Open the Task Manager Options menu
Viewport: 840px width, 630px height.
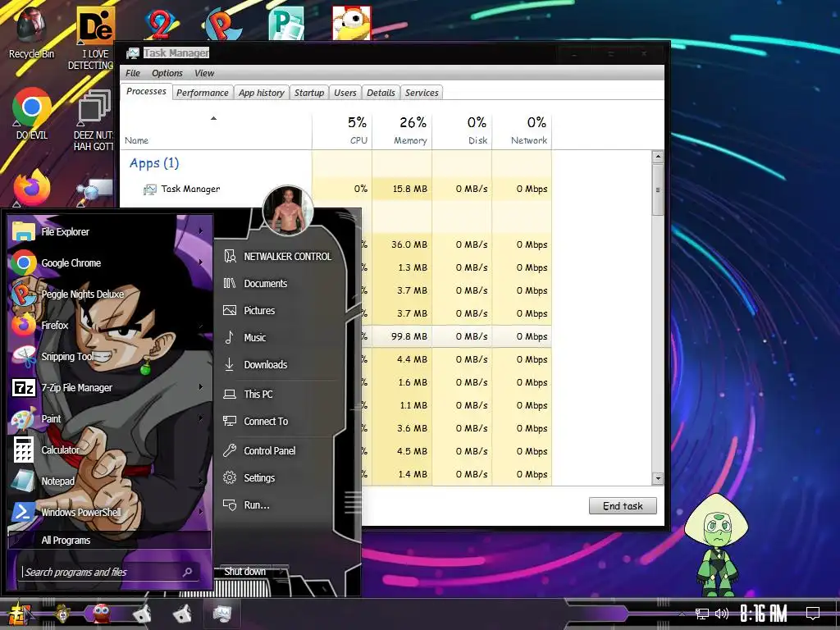click(167, 73)
